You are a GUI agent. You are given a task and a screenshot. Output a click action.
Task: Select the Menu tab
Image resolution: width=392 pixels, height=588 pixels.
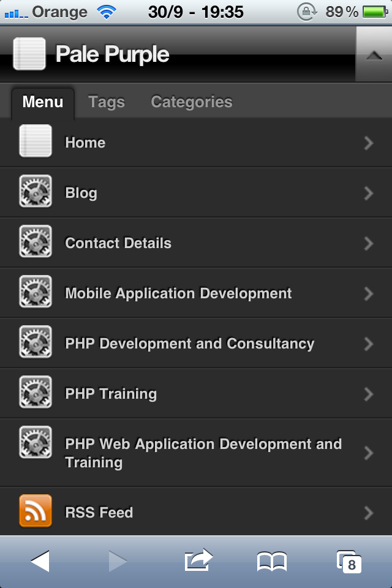click(43, 102)
